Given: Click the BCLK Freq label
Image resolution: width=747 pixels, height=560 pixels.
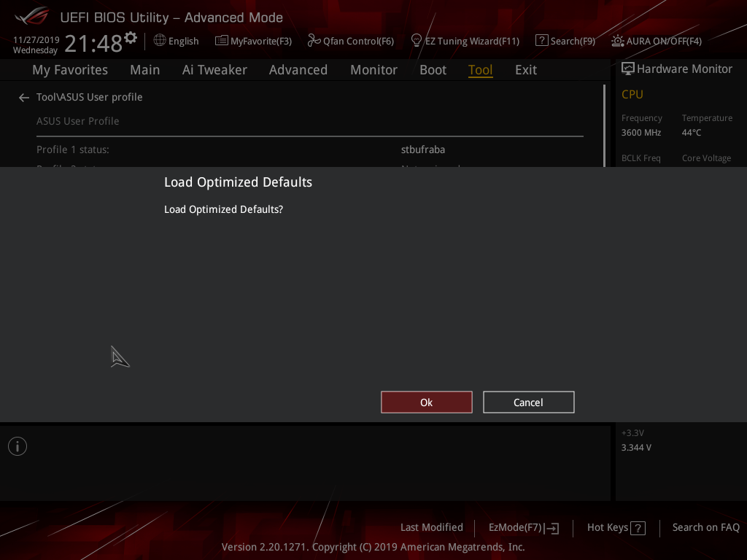Looking at the screenshot, I should click(640, 158).
